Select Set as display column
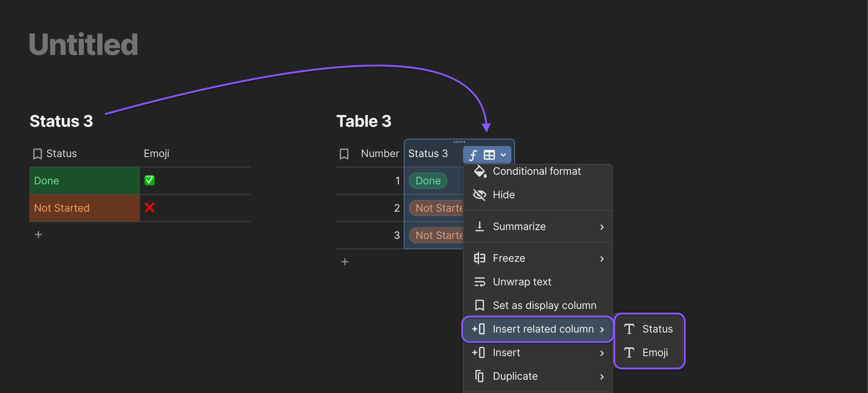The width and height of the screenshot is (868, 393). (544, 306)
